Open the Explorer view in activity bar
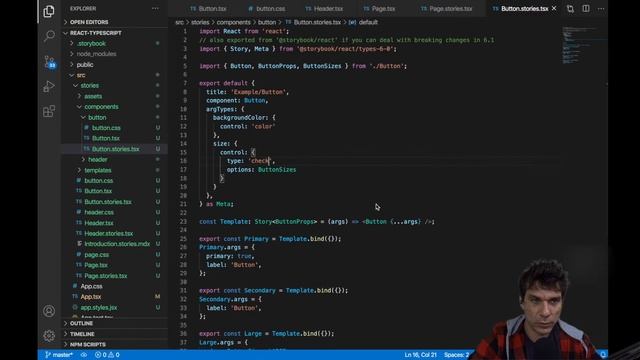 pyautogui.click(x=49, y=11)
